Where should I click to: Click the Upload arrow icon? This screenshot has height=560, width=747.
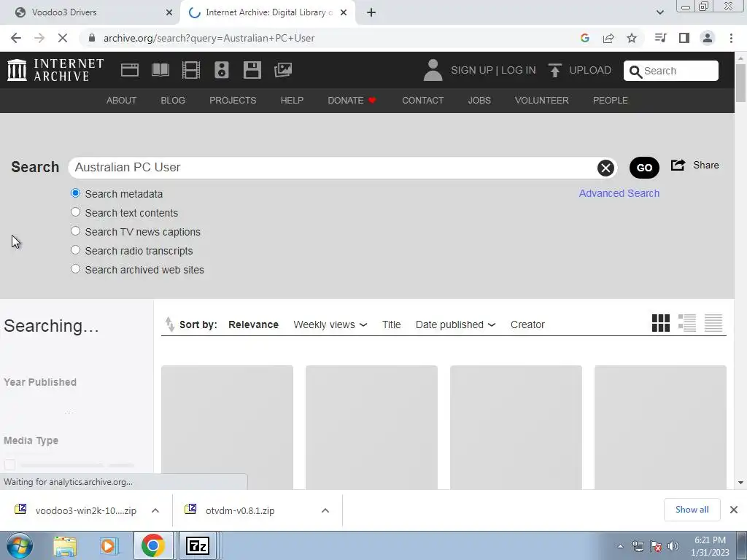coord(554,70)
